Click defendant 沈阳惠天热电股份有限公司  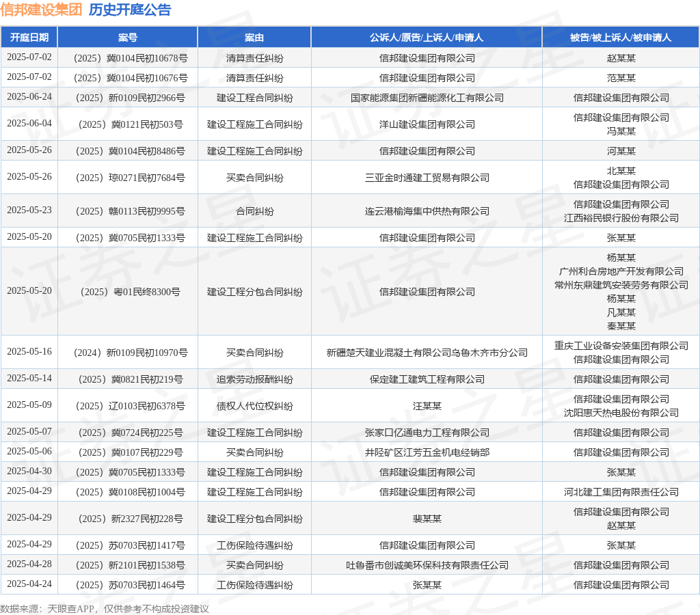tap(621, 413)
